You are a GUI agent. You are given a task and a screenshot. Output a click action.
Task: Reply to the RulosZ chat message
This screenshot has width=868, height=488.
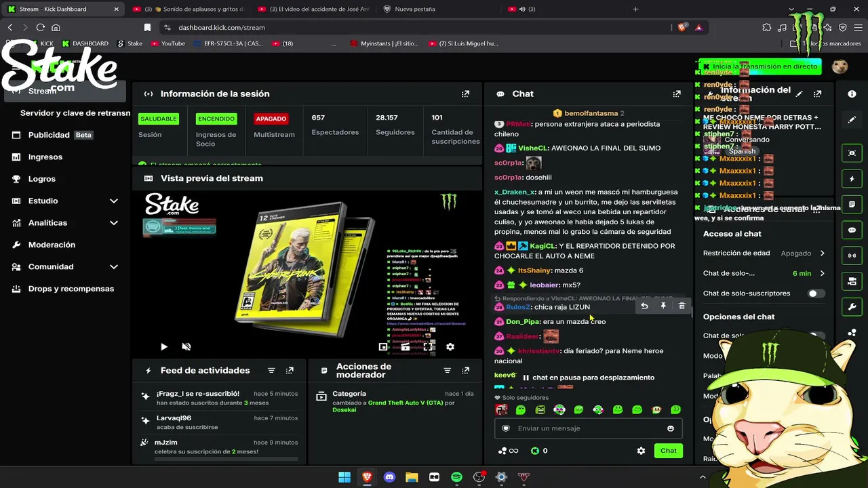pos(644,306)
